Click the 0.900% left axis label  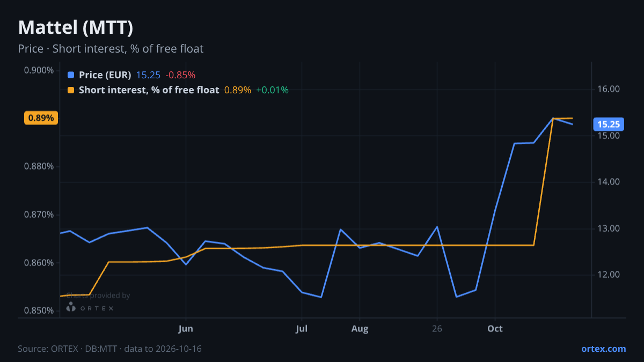pyautogui.click(x=39, y=70)
